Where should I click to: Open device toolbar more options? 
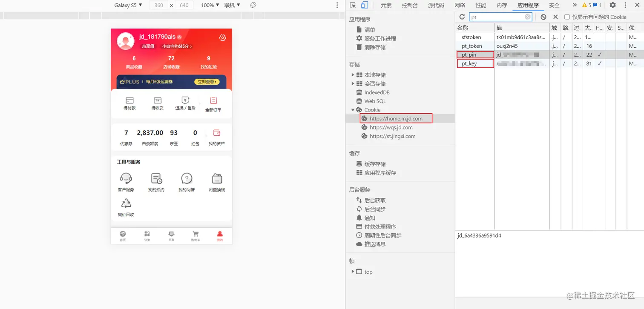tap(337, 5)
